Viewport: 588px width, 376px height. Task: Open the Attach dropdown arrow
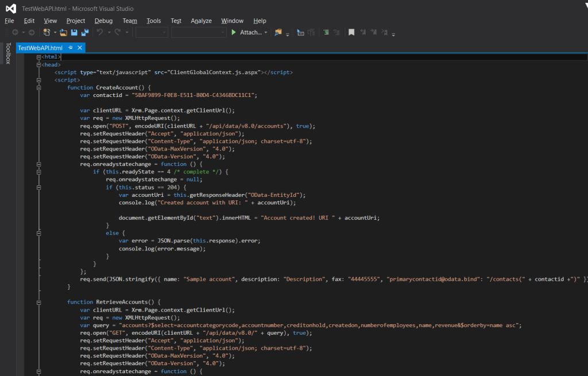266,33
